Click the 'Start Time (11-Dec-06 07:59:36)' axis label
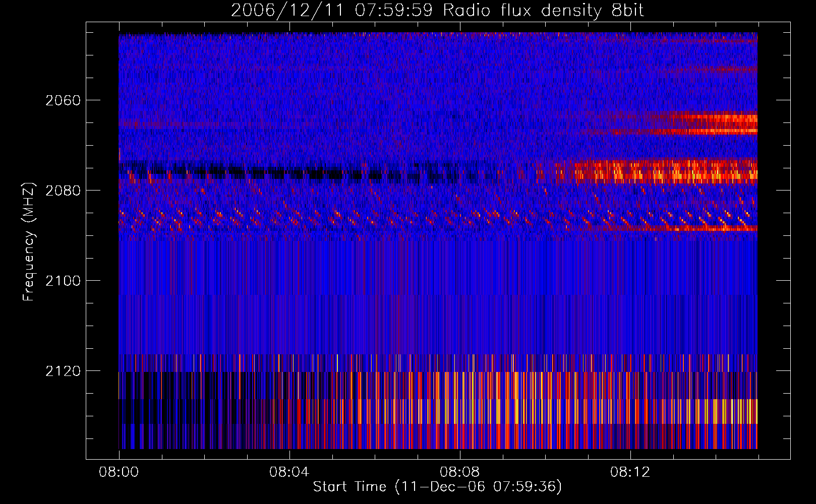Image resolution: width=816 pixels, height=504 pixels. tap(437, 487)
